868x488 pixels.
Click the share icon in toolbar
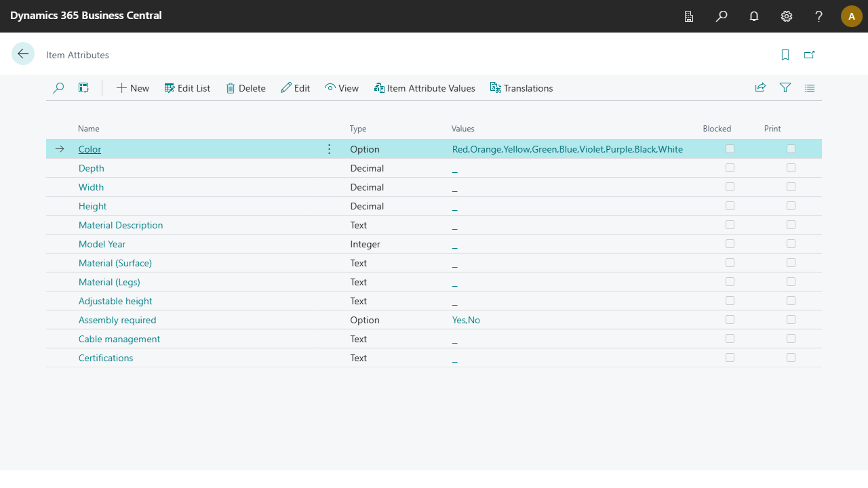[760, 88]
